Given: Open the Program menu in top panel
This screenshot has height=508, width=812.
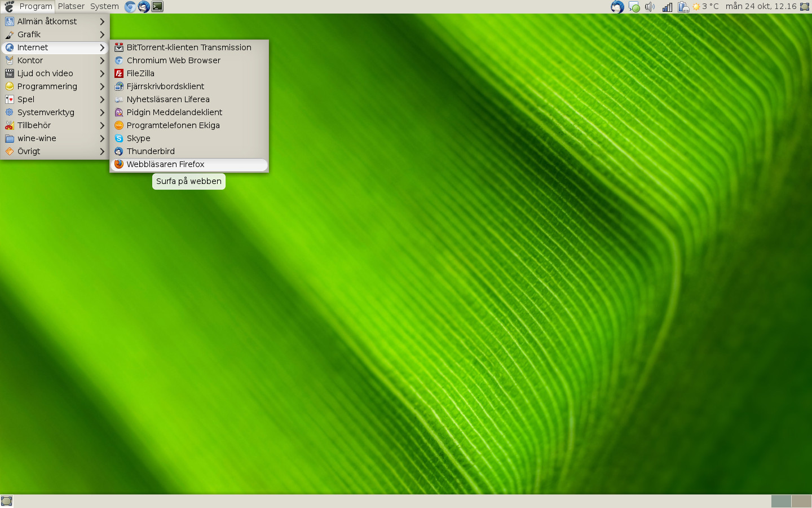Looking at the screenshot, I should point(28,6).
